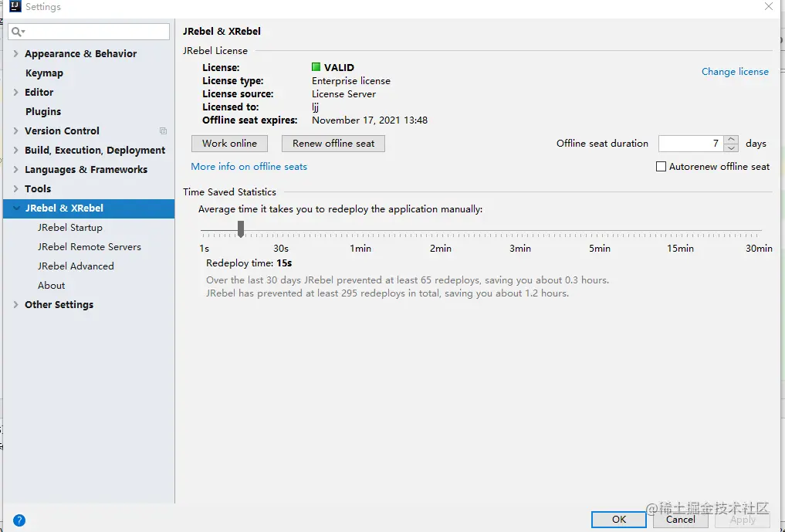The image size is (785, 532).
Task: Open the Keymap settings page
Action: pos(44,73)
